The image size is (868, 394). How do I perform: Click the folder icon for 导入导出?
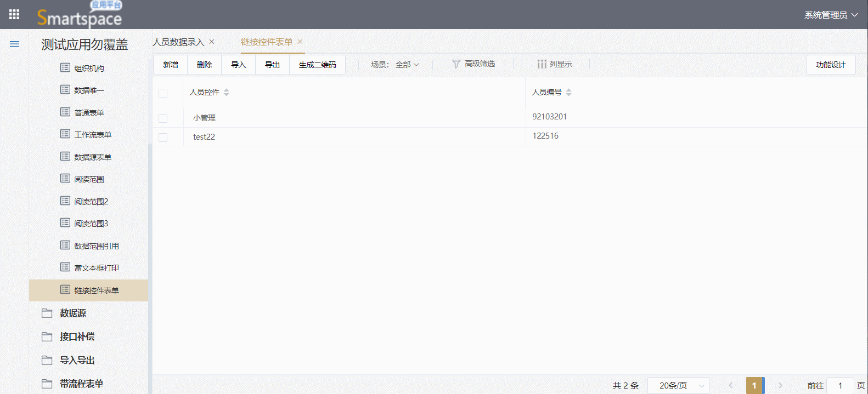[x=47, y=360]
